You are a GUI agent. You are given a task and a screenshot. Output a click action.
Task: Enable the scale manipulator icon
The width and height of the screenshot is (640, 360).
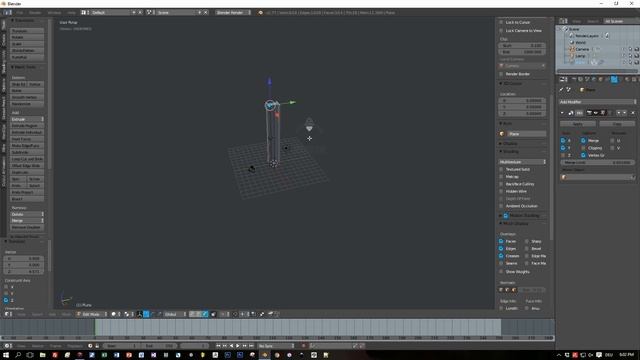[x=160, y=314]
